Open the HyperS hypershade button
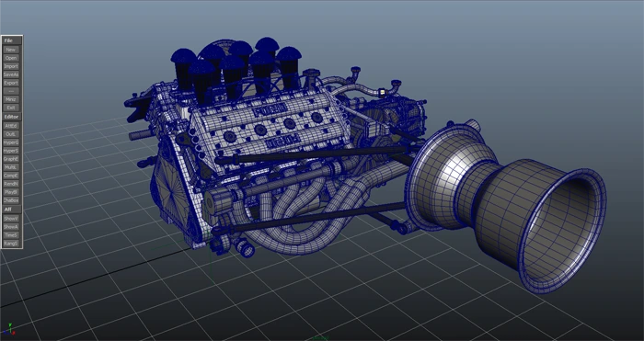644x341 pixels. tap(11, 151)
